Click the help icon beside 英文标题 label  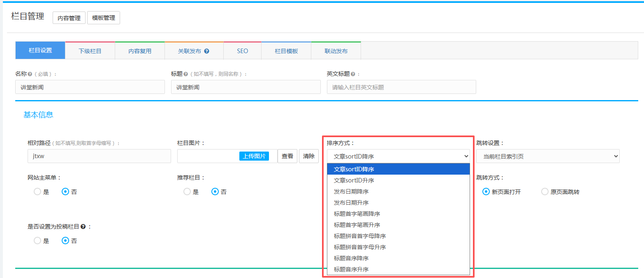pos(353,74)
